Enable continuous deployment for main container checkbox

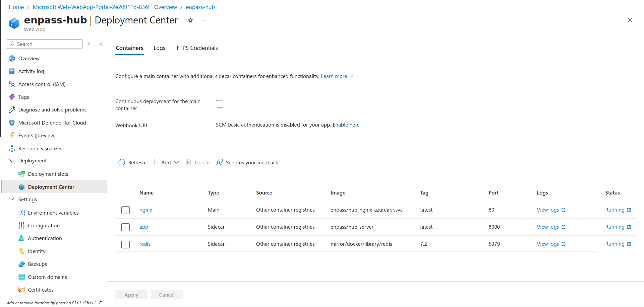(220, 104)
